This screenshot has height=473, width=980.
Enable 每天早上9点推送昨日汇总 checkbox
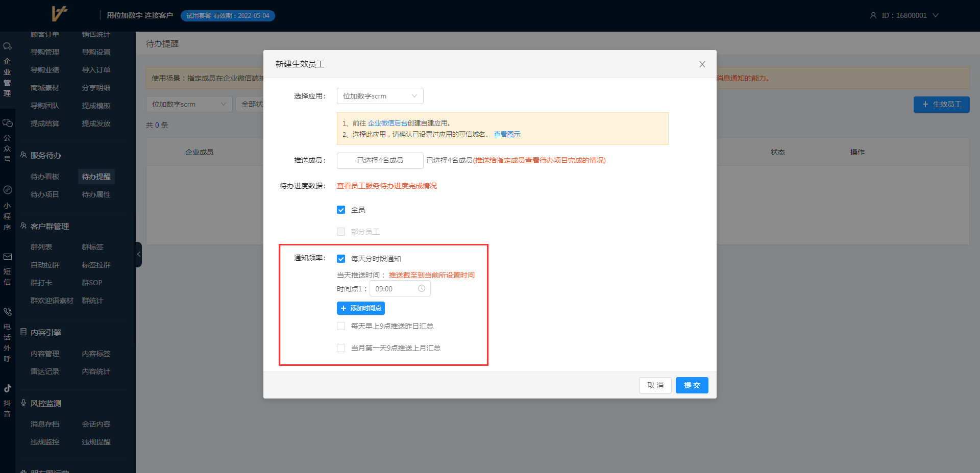pyautogui.click(x=341, y=326)
